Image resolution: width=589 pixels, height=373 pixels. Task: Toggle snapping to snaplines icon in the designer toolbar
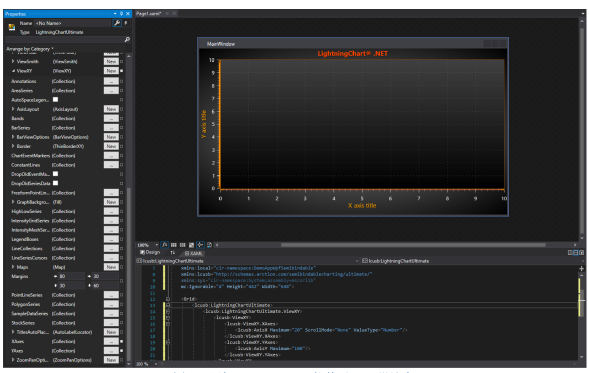[x=200, y=245]
